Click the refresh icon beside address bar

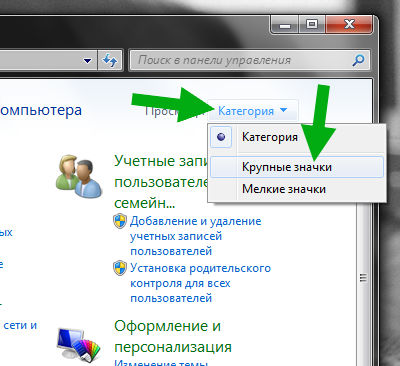(x=110, y=61)
